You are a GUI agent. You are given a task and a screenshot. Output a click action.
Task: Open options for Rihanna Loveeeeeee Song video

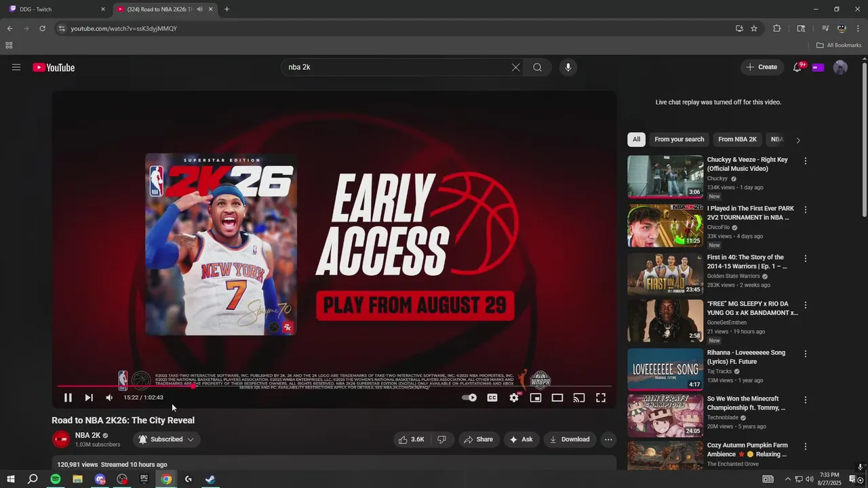[806, 354]
